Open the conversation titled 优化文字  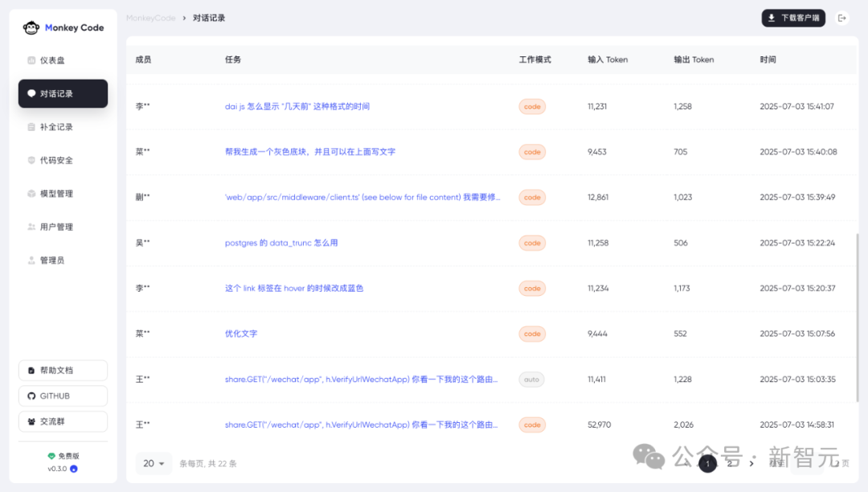point(241,333)
